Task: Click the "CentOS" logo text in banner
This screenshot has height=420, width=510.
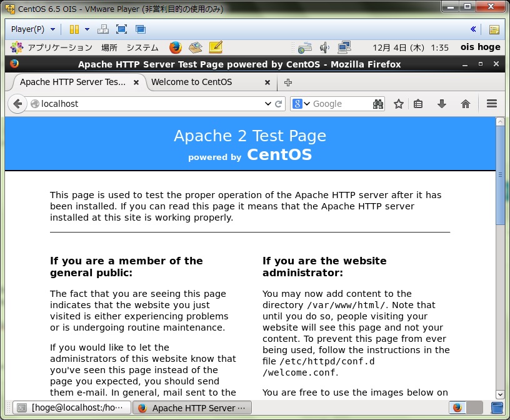Action: [279, 154]
